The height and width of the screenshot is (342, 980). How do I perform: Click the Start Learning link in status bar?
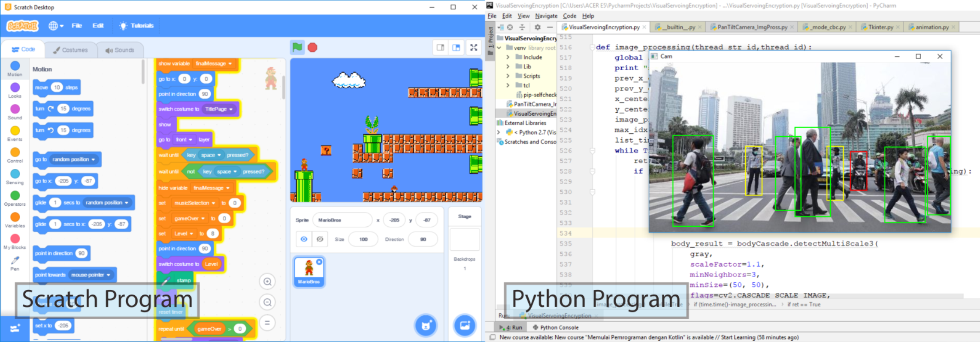pos(738,337)
